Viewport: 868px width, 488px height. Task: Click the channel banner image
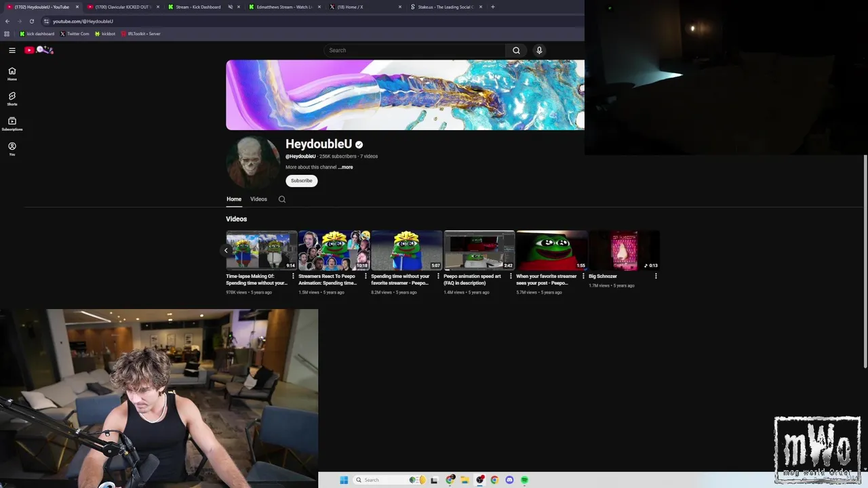[x=405, y=95]
